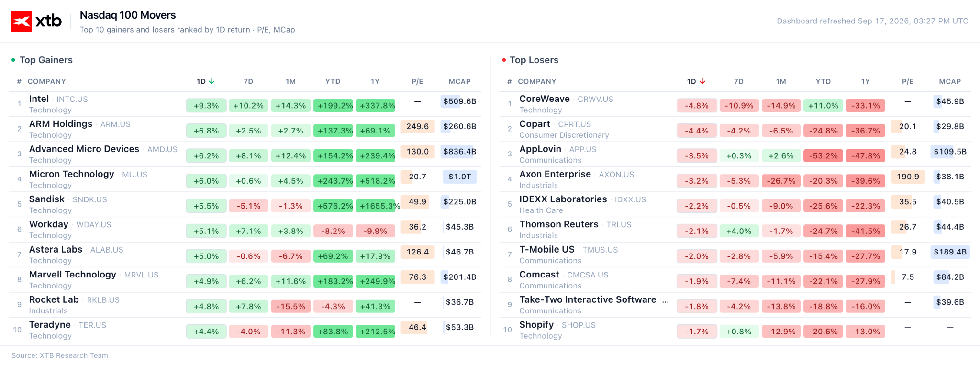Click AppLovin -53.2% YTD cell
The image size is (980, 365).
point(823,156)
